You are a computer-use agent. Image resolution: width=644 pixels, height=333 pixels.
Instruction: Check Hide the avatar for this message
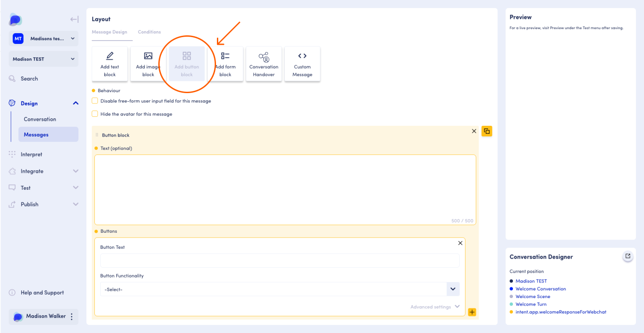(x=95, y=114)
